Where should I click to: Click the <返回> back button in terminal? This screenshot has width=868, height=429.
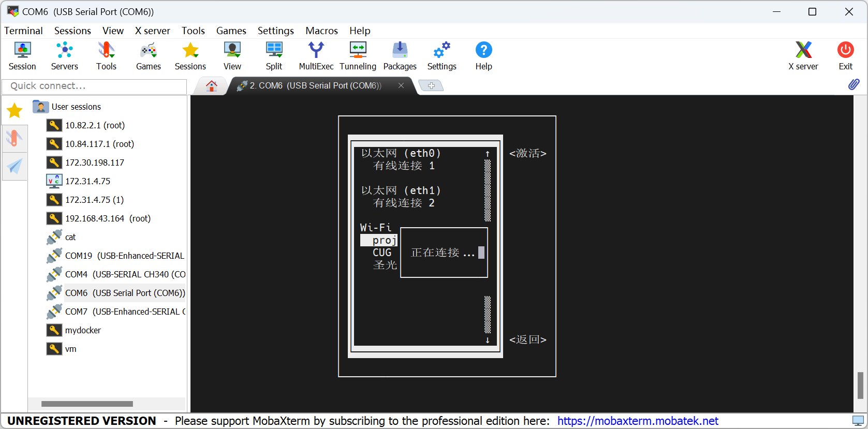[x=527, y=339]
